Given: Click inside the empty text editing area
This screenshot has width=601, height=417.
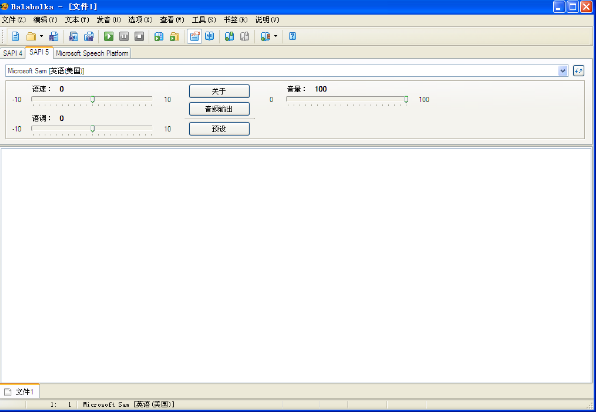Looking at the screenshot, I should 296,265.
